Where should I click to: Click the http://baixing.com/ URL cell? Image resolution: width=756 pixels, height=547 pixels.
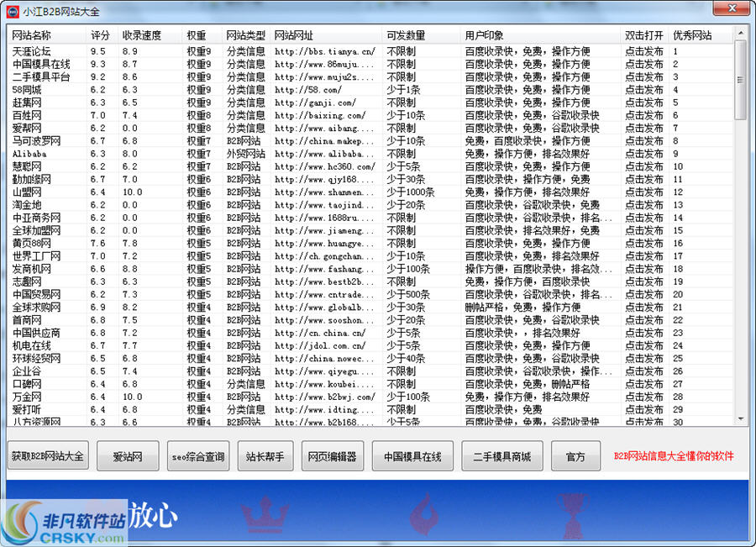[320, 115]
